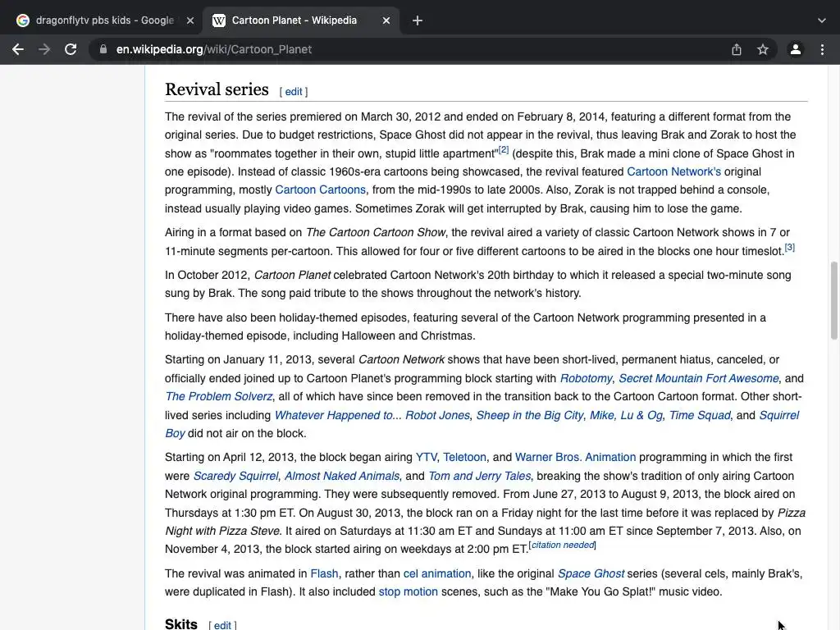This screenshot has width=840, height=630.
Task: Close the dragonflytv pbs kids tab
Action: click(190, 21)
